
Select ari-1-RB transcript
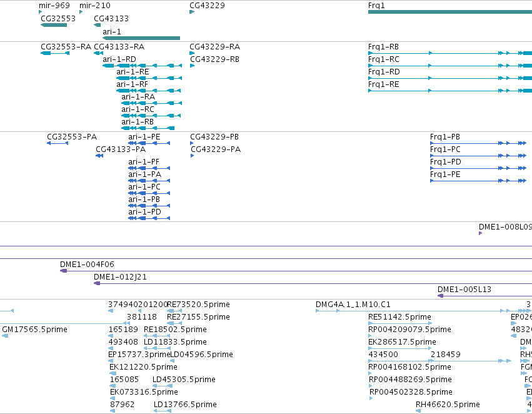click(x=148, y=128)
